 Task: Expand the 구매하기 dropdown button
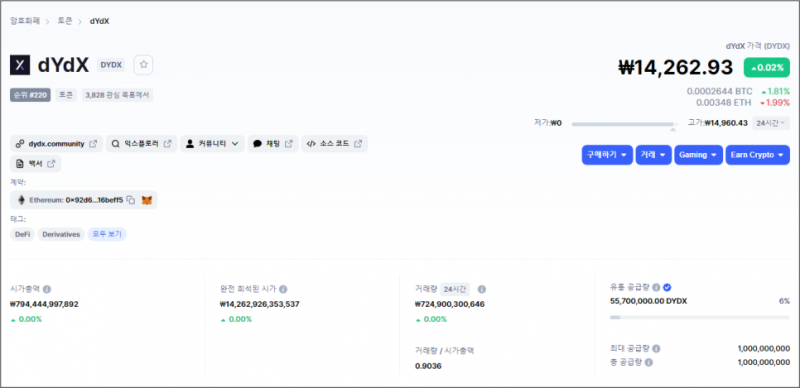tap(607, 155)
